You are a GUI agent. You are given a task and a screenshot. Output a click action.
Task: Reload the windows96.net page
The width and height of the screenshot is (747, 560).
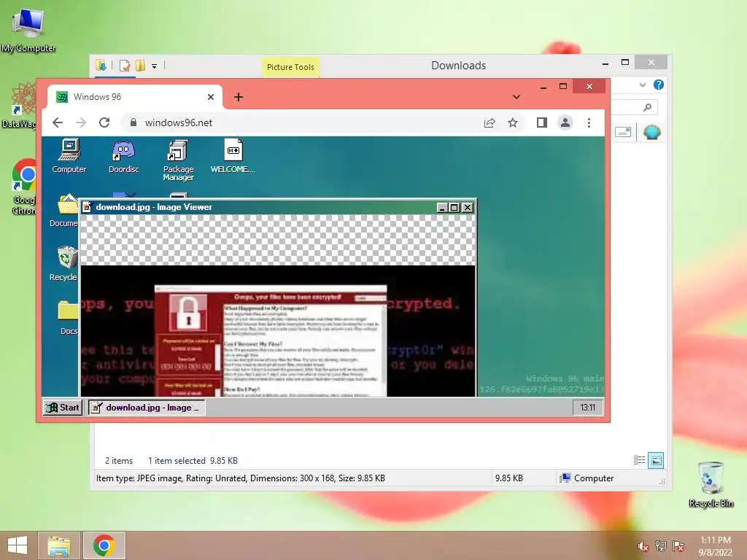click(104, 122)
